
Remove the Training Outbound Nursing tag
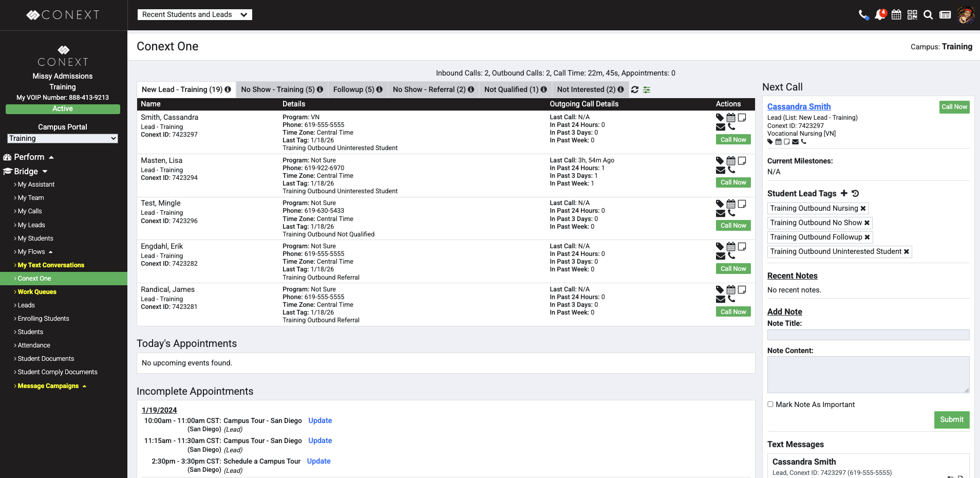[863, 208]
